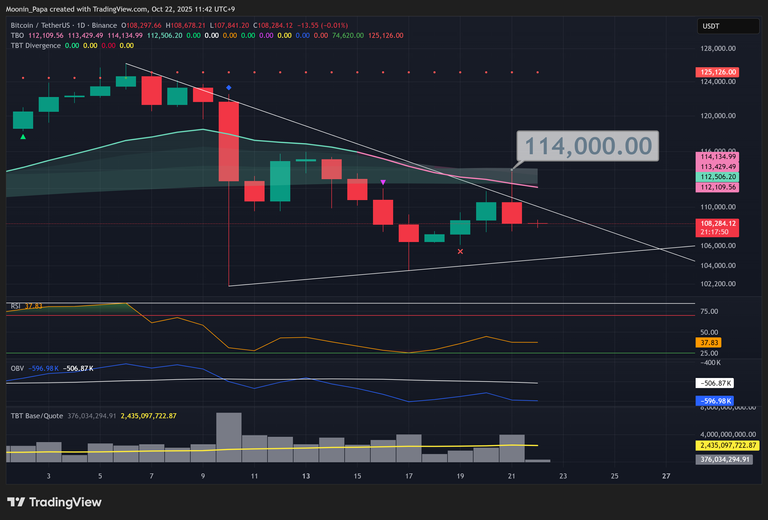Viewport: 768px width, 520px height.
Task: Click the red X marker below the candles
Action: (x=460, y=252)
